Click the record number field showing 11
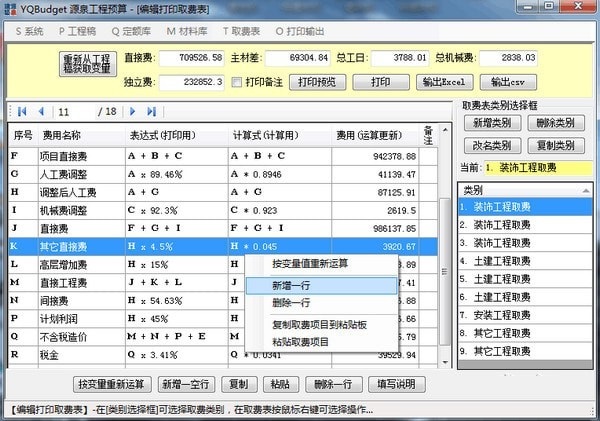This screenshot has height=421, width=600. click(x=74, y=112)
